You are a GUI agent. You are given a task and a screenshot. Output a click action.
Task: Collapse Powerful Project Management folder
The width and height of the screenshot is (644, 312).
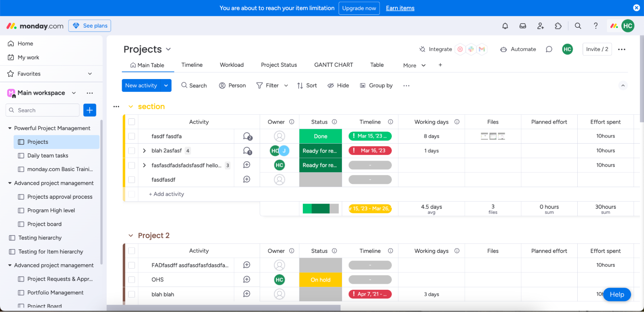pos(10,128)
